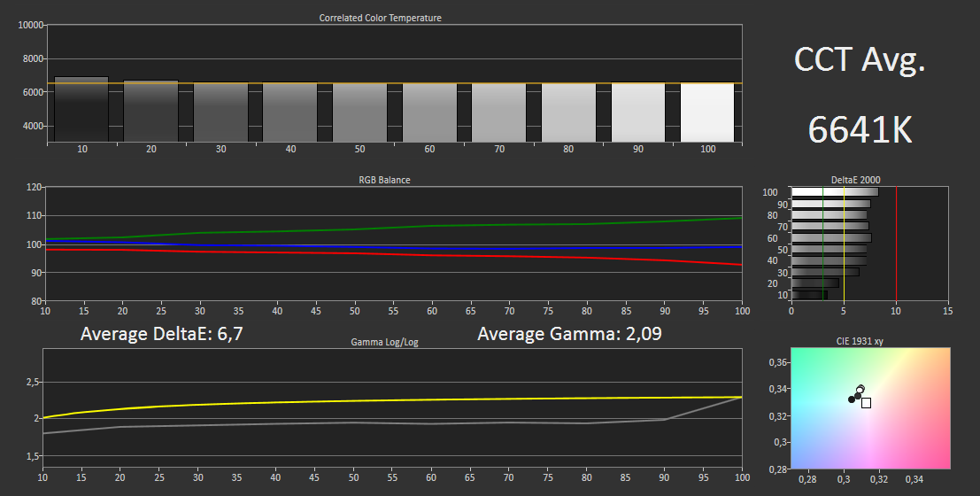Click the 10% bar in Correlated Color Temperature chart

click(81, 110)
